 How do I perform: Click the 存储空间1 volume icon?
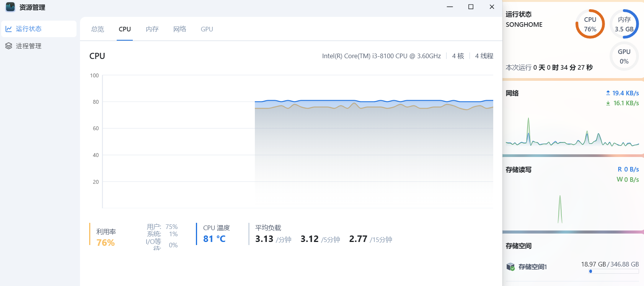click(510, 267)
